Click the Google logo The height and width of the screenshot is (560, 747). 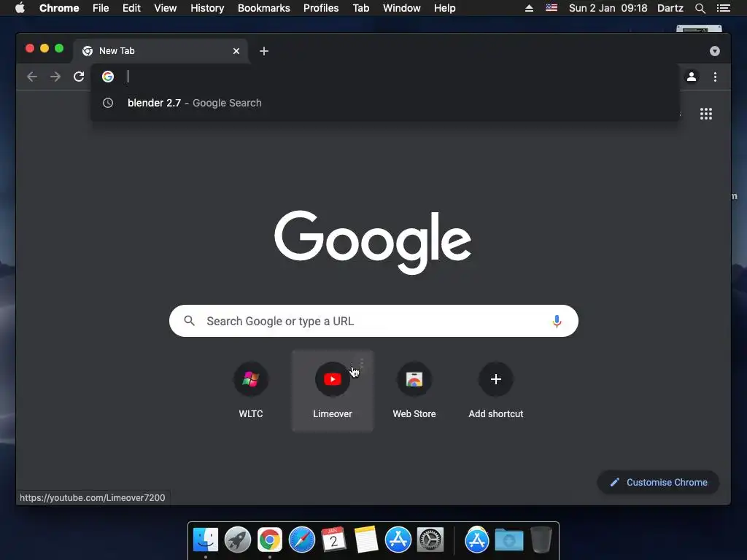373,242
